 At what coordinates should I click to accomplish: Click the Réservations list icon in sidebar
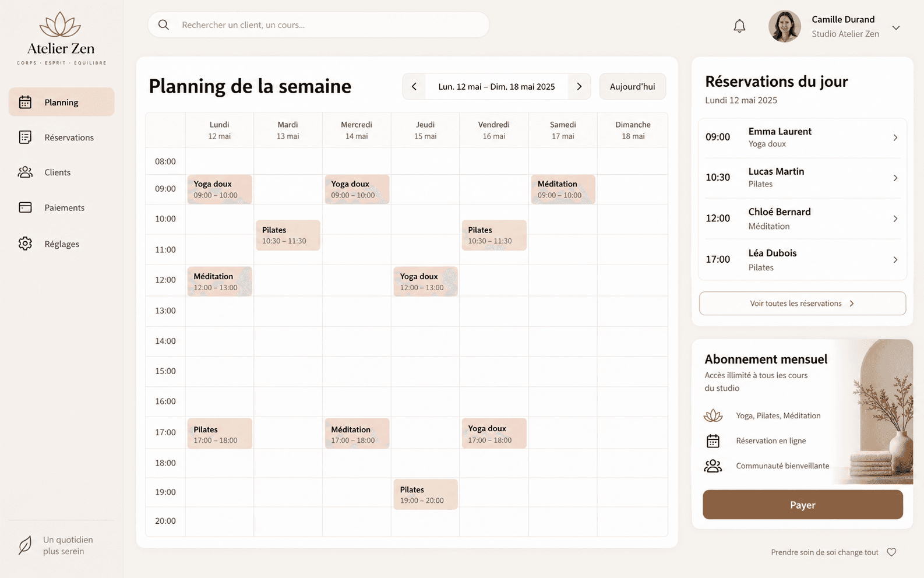(25, 137)
